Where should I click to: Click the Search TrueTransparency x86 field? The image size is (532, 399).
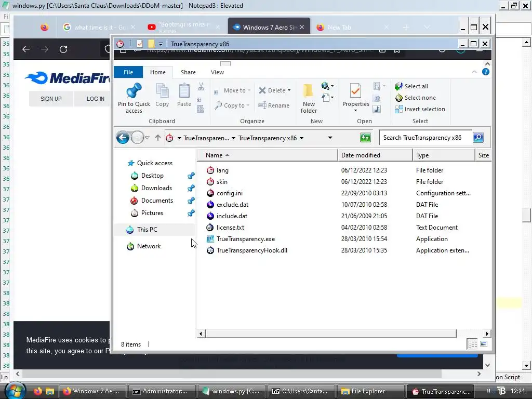coord(425,137)
